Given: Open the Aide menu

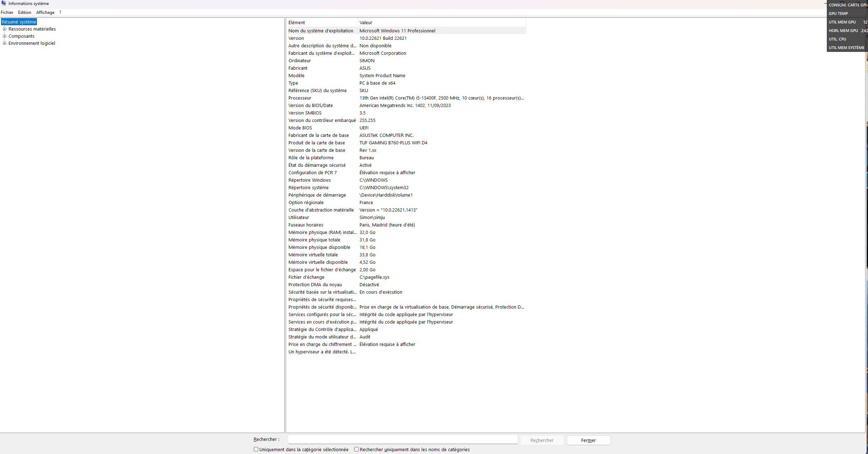Looking at the screenshot, I should pyautogui.click(x=60, y=12).
